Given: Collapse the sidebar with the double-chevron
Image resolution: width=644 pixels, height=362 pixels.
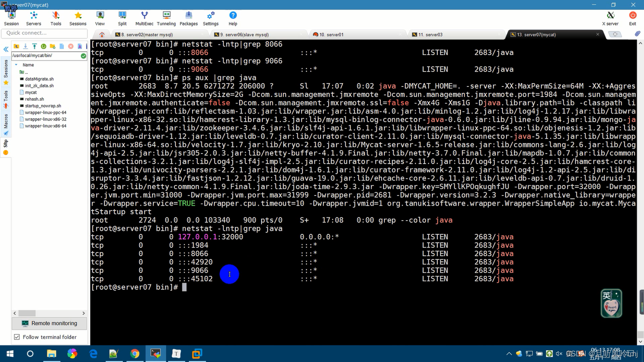Looking at the screenshot, I should (6, 49).
